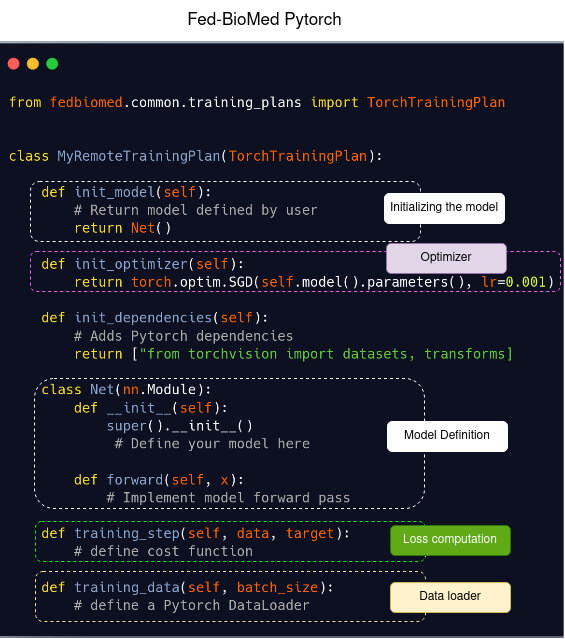
Task: Click the Data loader label box
Action: pyautogui.click(x=450, y=597)
